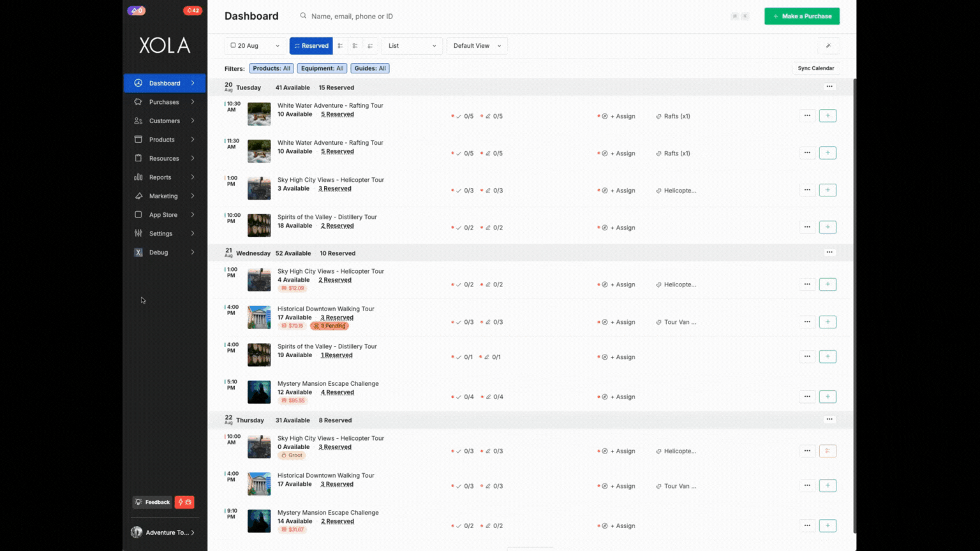The height and width of the screenshot is (551, 980).
Task: Go to Customers in the sidebar
Action: click(x=165, y=121)
